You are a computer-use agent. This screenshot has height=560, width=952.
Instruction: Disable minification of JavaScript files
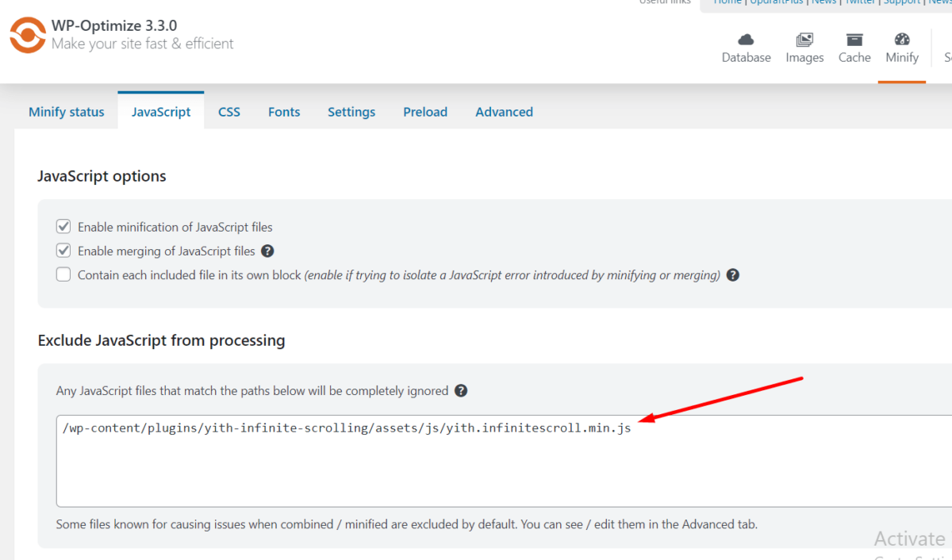tap(63, 226)
